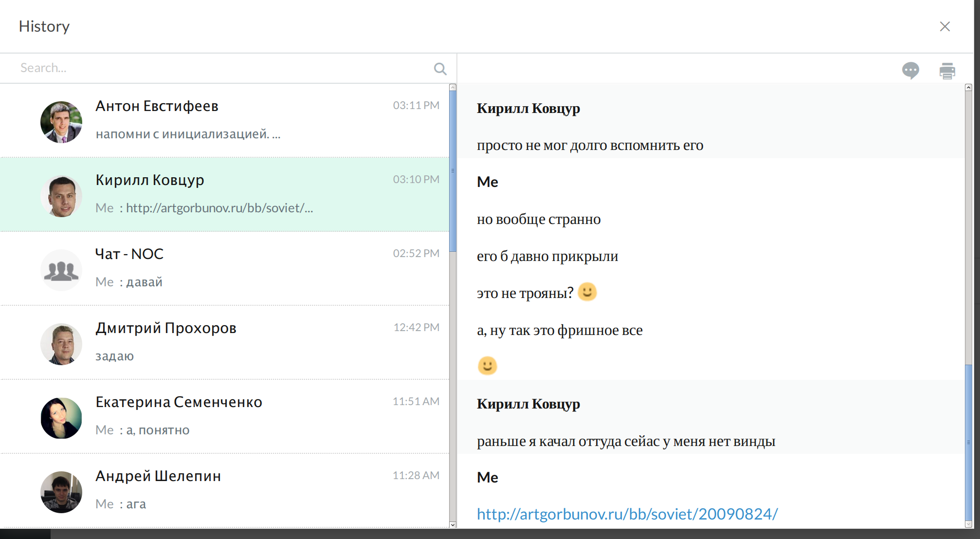Open the artgorbunov.ru/bb/soviet/20090824 link
Image resolution: width=980 pixels, height=539 pixels.
pyautogui.click(x=627, y=514)
